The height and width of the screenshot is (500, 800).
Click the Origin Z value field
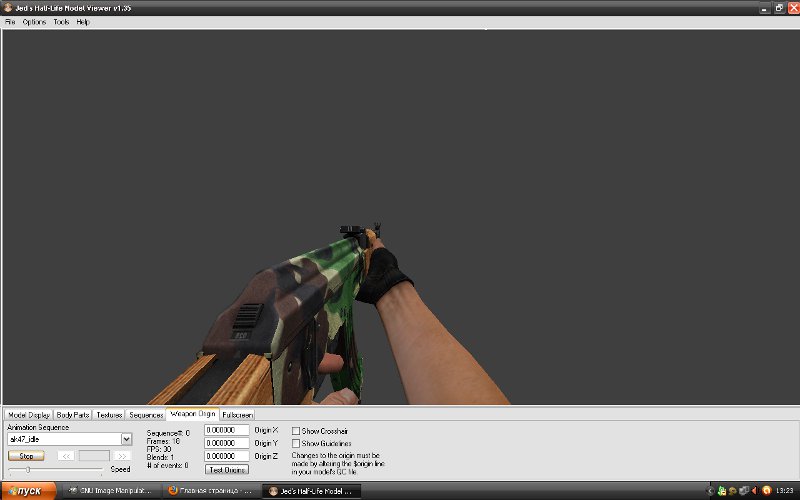227,456
